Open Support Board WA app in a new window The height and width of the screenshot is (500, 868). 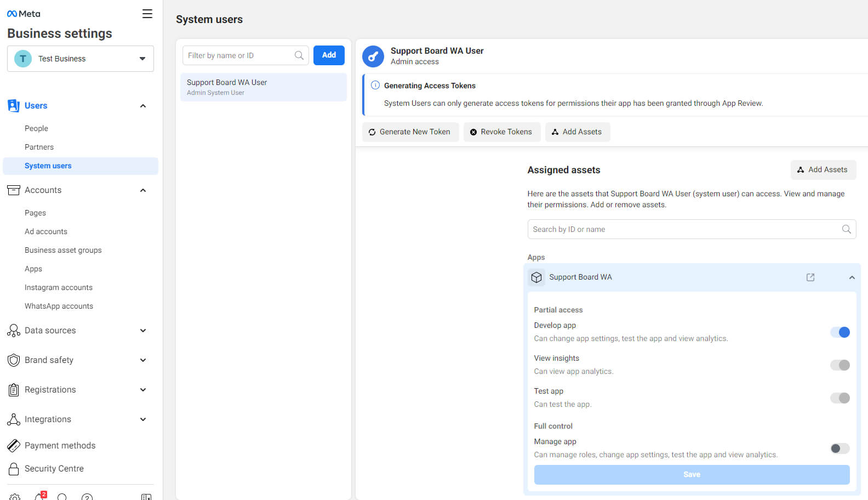tap(810, 277)
